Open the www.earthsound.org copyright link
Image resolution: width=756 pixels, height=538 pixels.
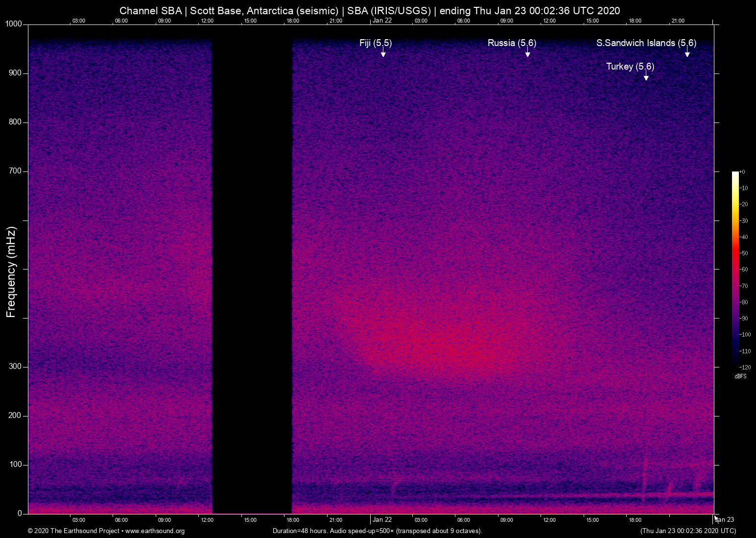[x=155, y=531]
